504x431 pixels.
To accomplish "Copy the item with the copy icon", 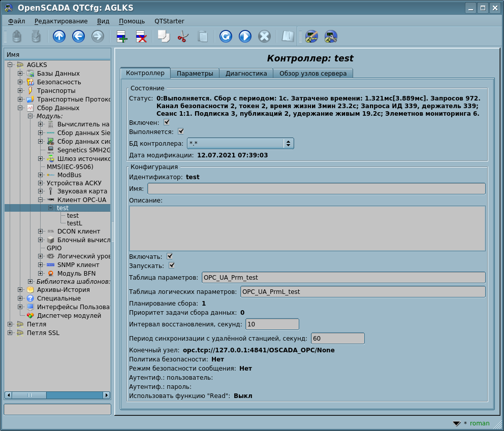I will click(164, 36).
